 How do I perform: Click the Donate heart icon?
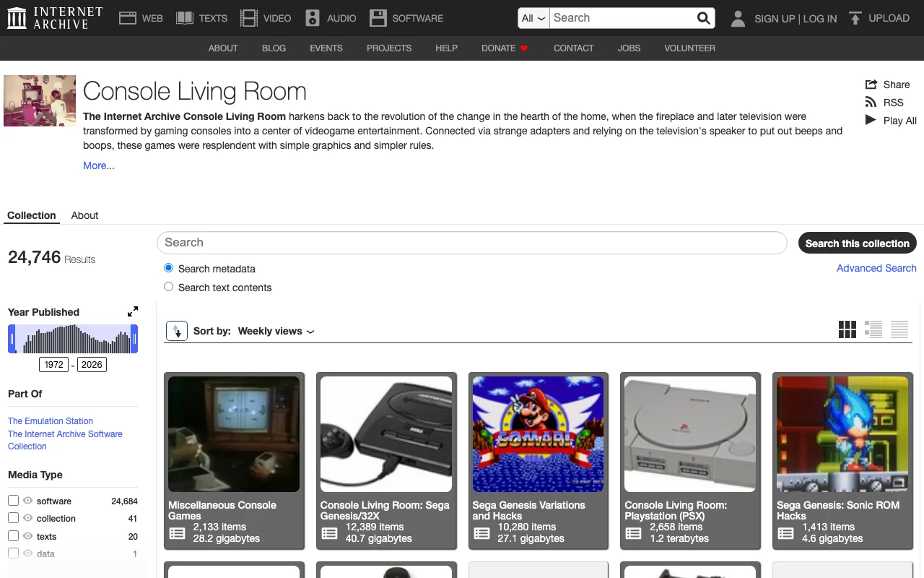(x=524, y=48)
